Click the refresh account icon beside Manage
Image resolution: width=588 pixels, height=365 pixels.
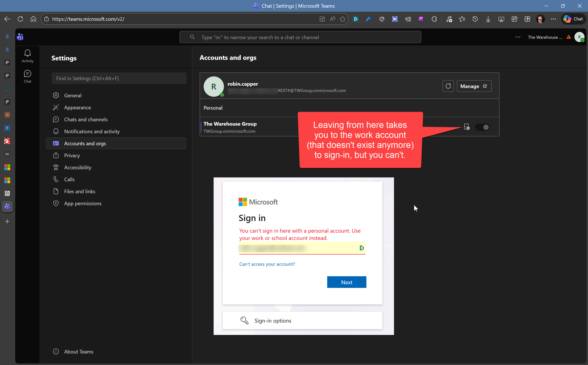[448, 86]
